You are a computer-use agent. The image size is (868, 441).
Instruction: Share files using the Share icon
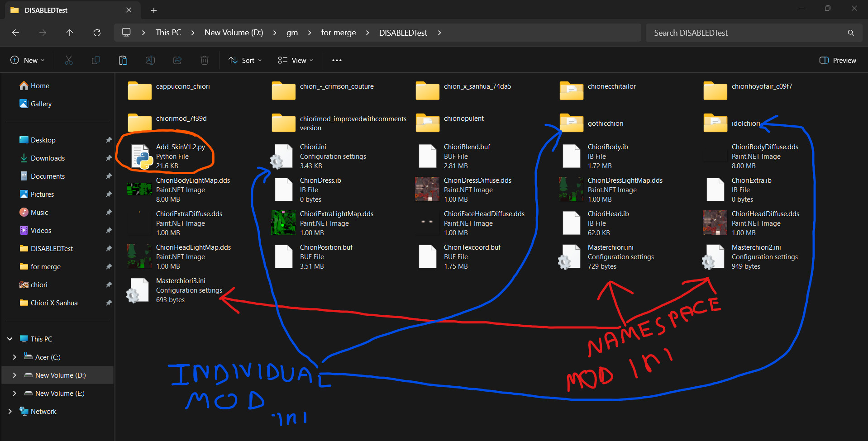tap(177, 60)
